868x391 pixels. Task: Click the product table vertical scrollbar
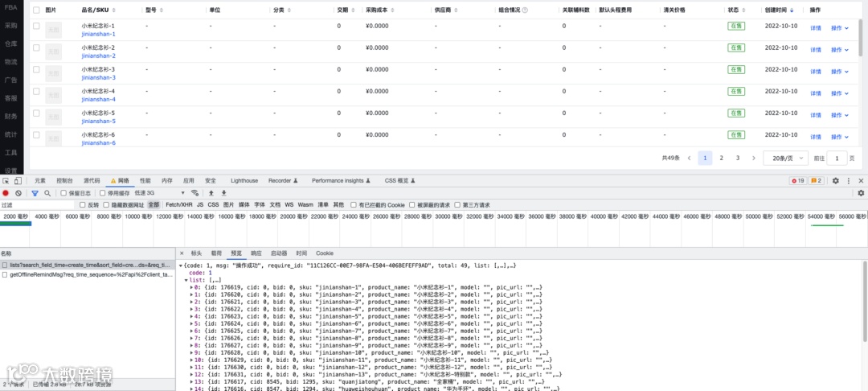tap(860, 36)
